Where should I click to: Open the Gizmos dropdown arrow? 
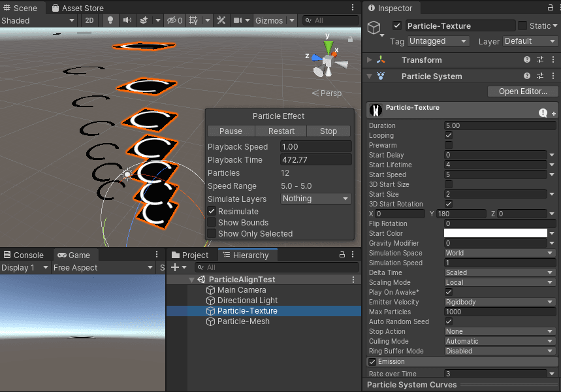pos(292,20)
